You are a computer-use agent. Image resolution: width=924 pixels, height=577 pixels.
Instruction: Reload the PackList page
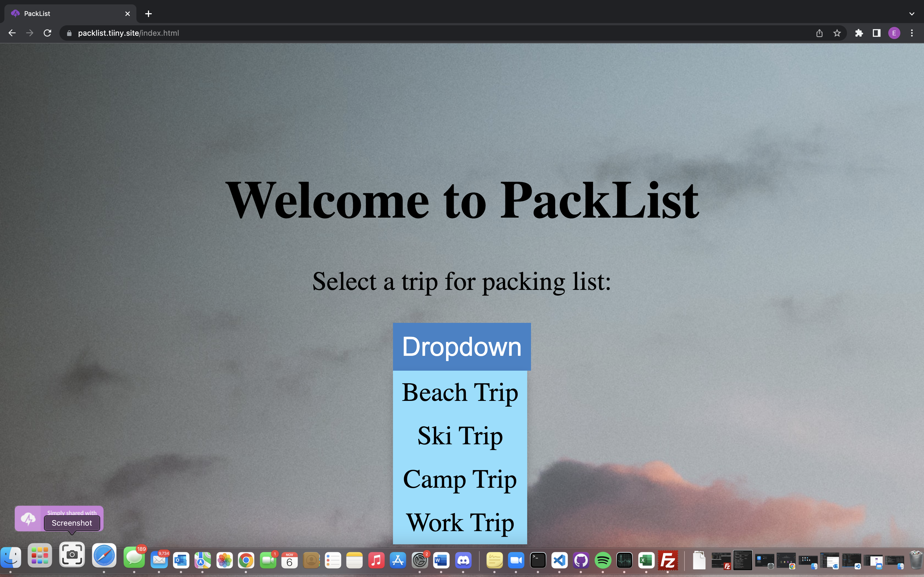47,33
